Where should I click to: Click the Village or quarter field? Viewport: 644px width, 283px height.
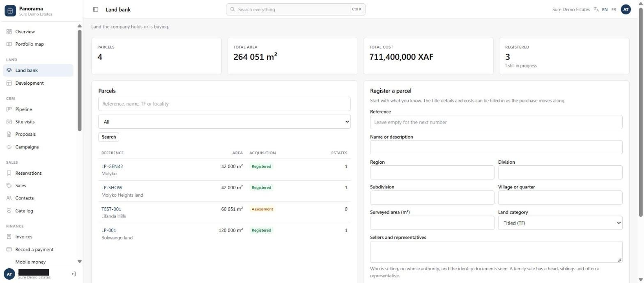(x=560, y=197)
